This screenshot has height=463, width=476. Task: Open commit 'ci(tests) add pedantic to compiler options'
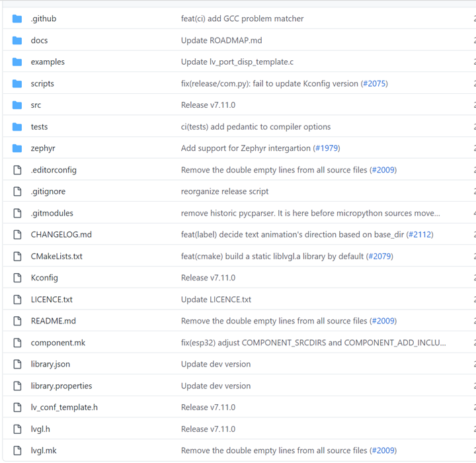coord(256,127)
